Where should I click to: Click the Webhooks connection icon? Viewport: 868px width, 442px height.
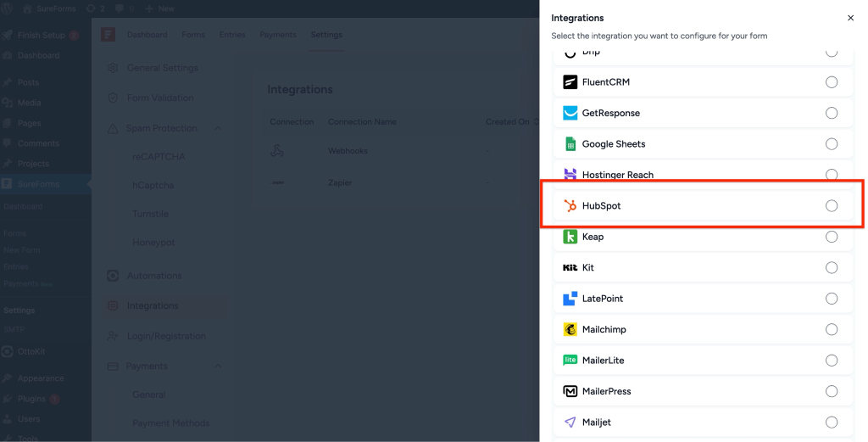[277, 151]
